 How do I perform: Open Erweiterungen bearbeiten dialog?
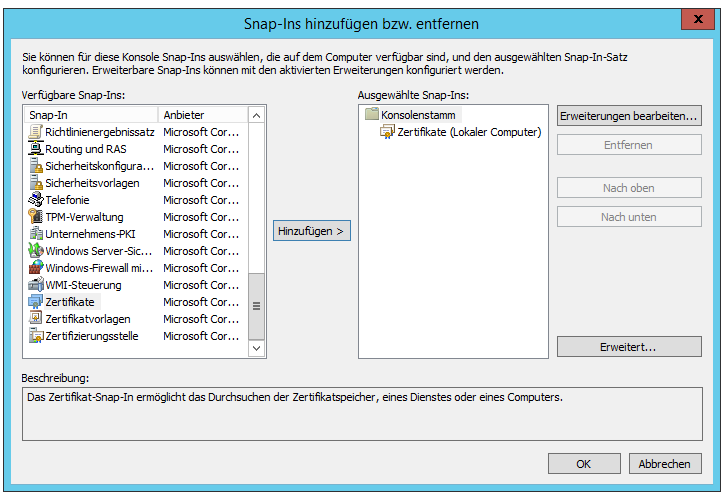point(628,117)
